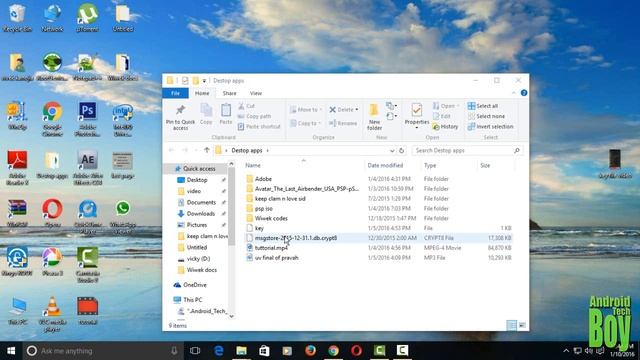Sort by the Size column header
Image resolution: width=640 pixels, height=360 pixels.
click(x=485, y=165)
